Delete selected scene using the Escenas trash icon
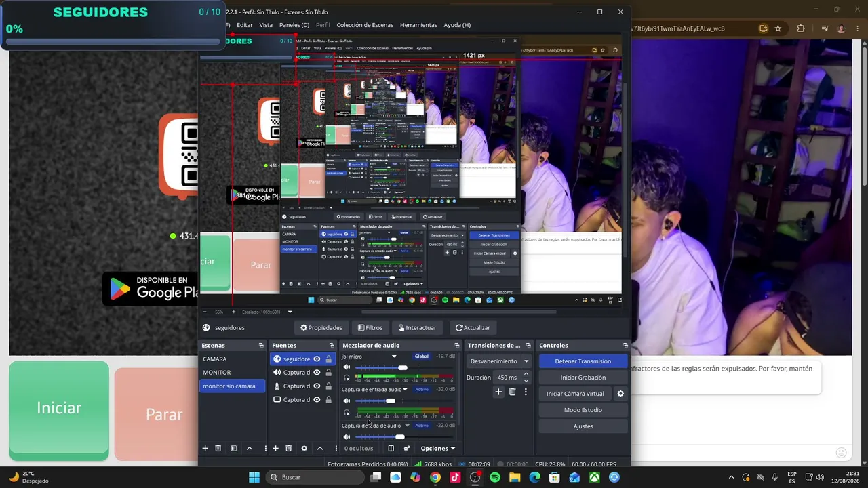Screen dimensions: 868x488 (218, 448)
